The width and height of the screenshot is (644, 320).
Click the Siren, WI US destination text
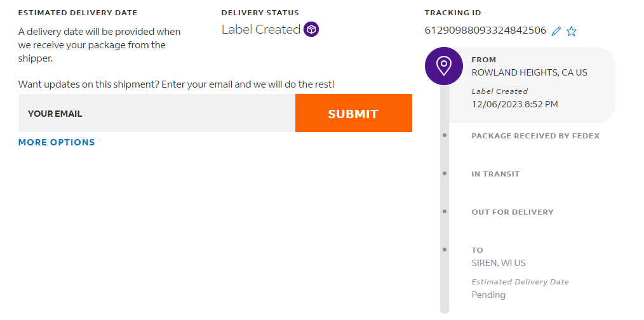coord(499,263)
